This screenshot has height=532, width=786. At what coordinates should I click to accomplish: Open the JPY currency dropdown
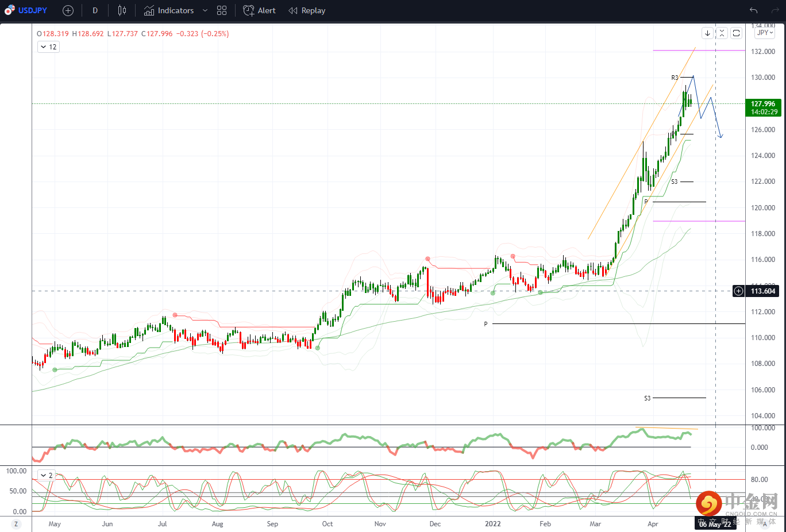click(x=765, y=33)
